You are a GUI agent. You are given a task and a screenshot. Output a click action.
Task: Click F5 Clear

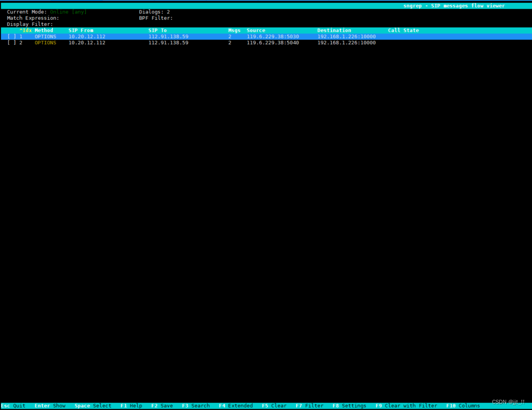[x=274, y=406]
